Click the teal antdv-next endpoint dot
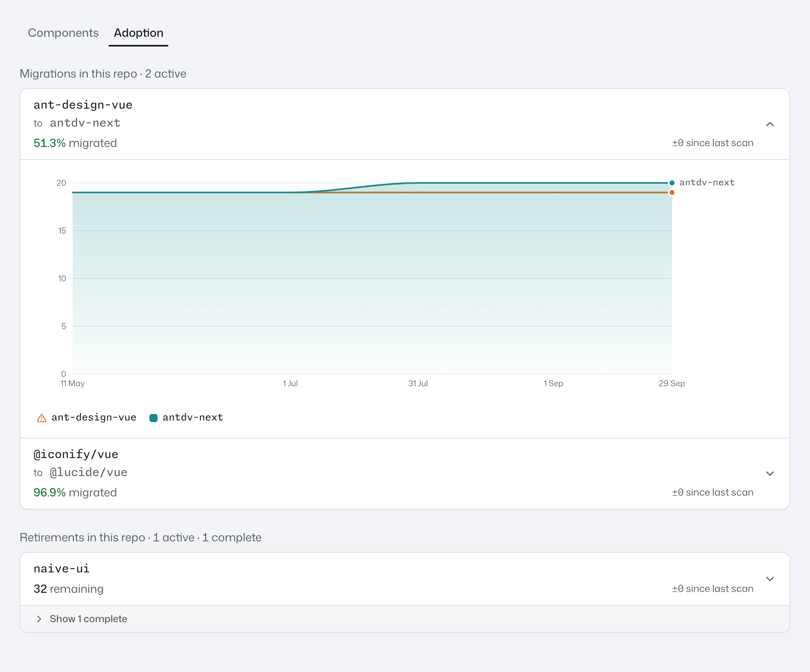810x672 pixels. coord(672,183)
